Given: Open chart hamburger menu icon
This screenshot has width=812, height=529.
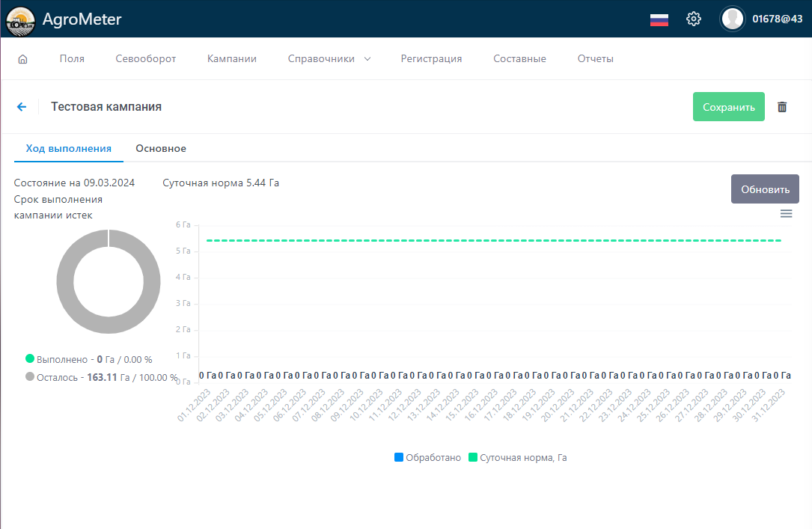Looking at the screenshot, I should pos(786,214).
